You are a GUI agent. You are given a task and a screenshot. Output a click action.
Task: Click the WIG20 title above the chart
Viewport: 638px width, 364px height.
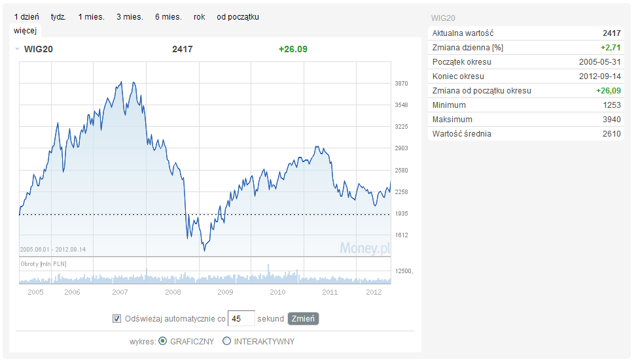click(38, 49)
